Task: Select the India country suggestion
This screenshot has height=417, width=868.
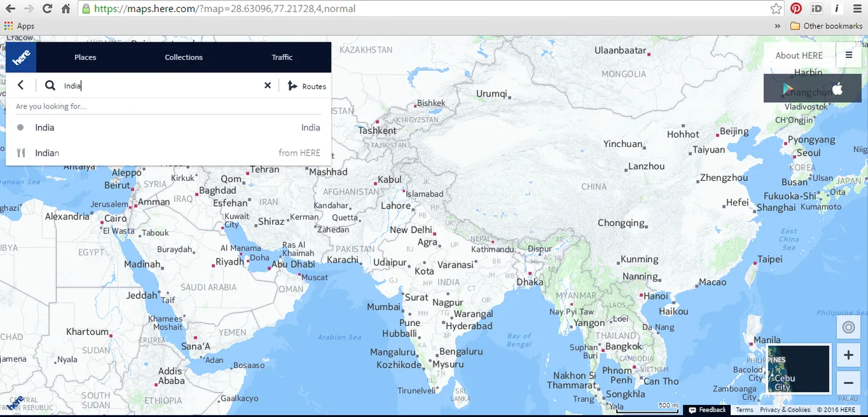Action: pyautogui.click(x=169, y=127)
